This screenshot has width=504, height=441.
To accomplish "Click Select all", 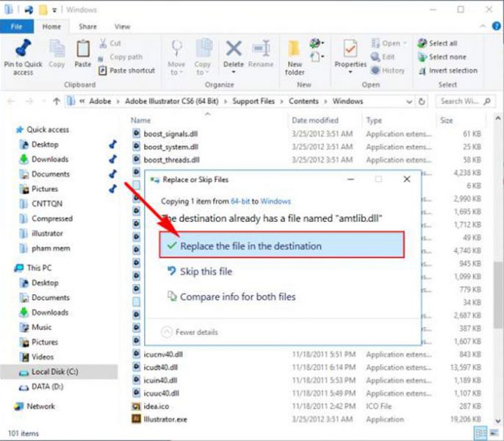I will tap(437, 43).
